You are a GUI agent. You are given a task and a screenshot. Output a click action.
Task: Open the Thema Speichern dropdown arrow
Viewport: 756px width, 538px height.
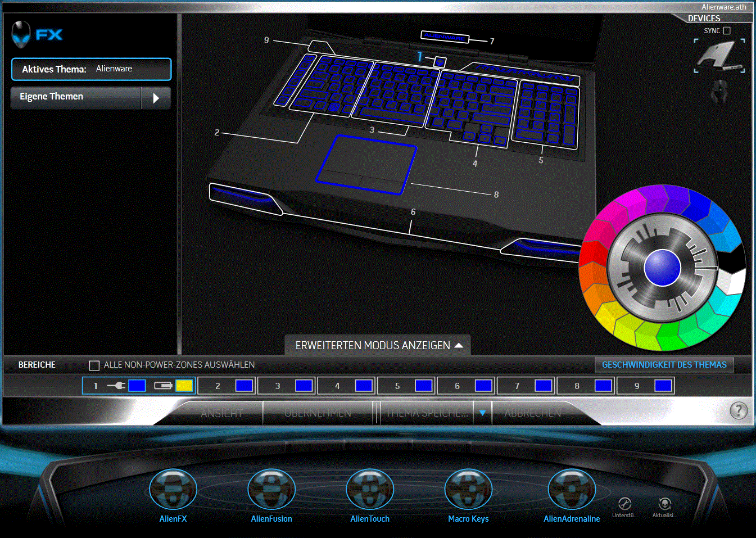point(482,413)
